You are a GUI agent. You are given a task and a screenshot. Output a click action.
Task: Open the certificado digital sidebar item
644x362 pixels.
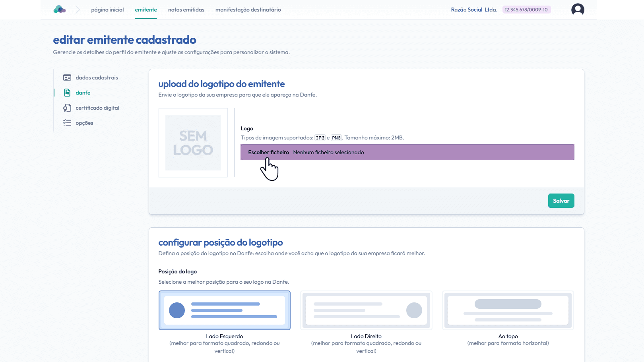(97, 108)
